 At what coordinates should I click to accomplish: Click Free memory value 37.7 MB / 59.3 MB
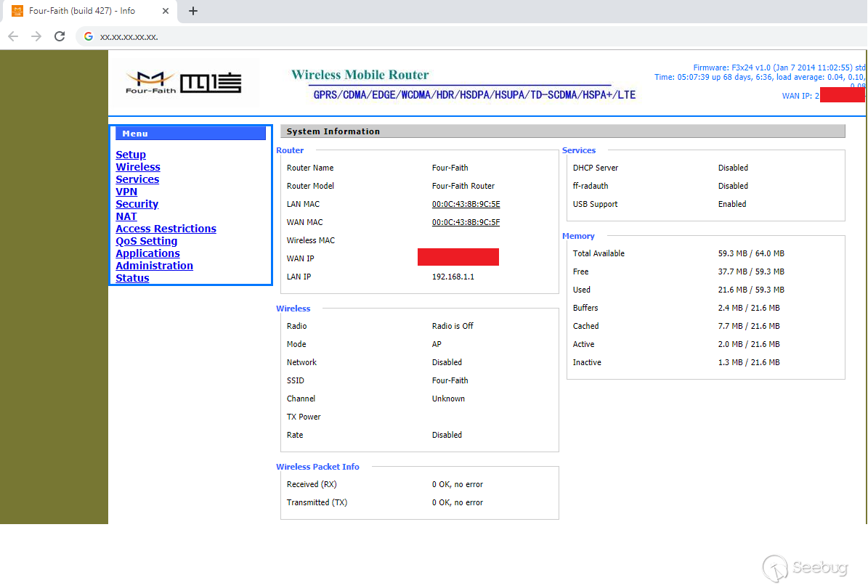pos(751,271)
